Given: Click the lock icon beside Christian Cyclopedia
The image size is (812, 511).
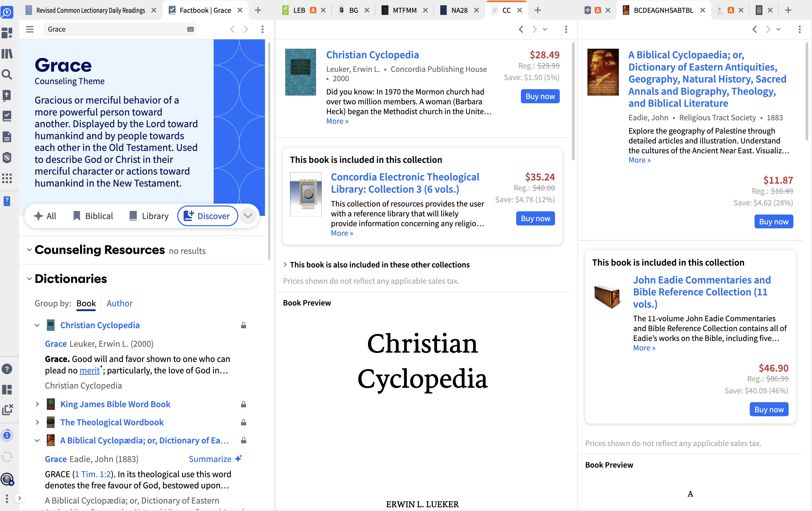Looking at the screenshot, I should point(243,325).
